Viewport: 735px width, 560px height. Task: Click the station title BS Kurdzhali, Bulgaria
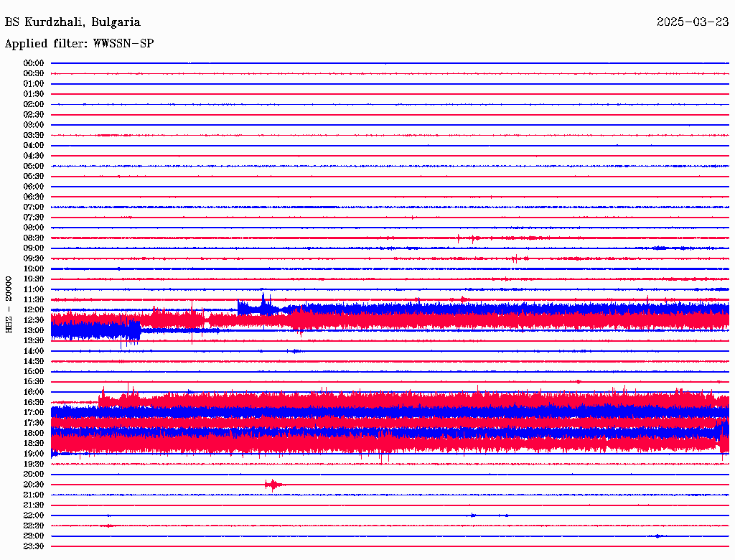coord(72,22)
